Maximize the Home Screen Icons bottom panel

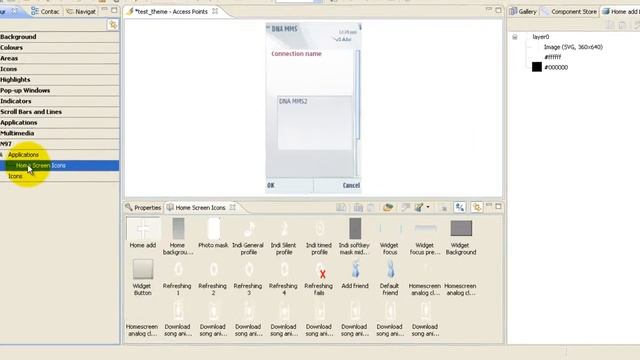[498, 207]
